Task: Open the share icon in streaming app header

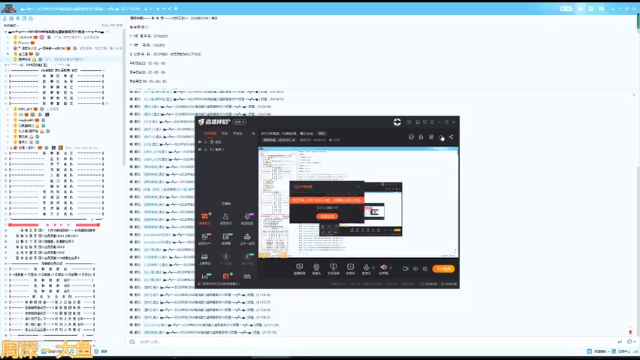Action: pos(451,137)
